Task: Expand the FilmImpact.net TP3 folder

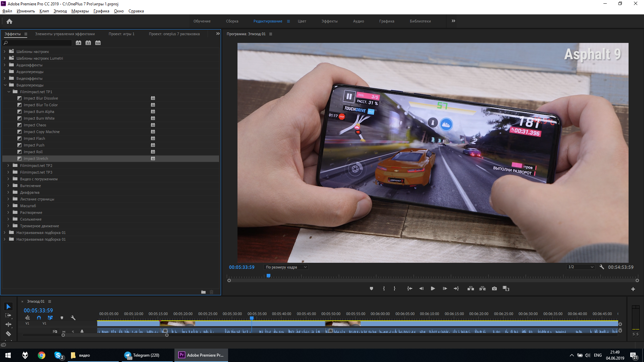Action: tap(8, 172)
